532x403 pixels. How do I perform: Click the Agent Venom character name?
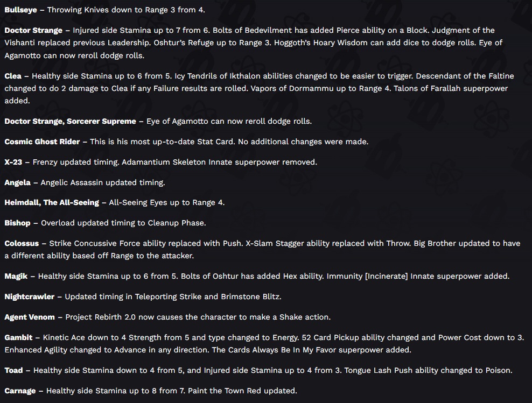(x=30, y=317)
